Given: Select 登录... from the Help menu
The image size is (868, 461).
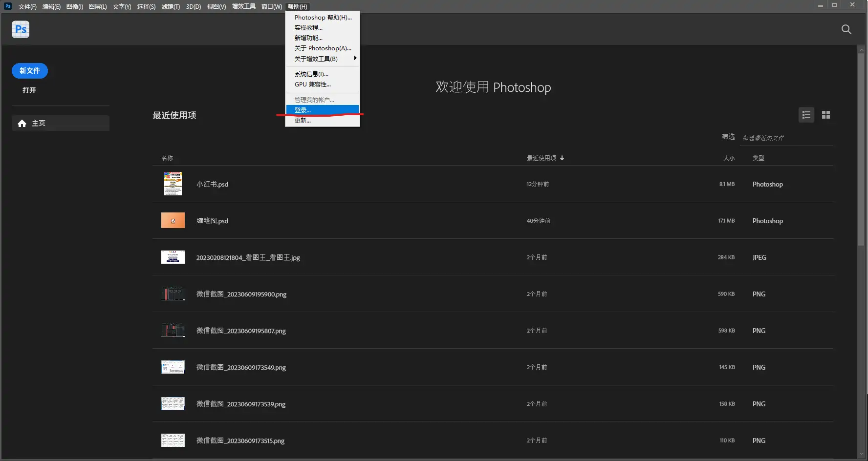Looking at the screenshot, I should pos(303,110).
